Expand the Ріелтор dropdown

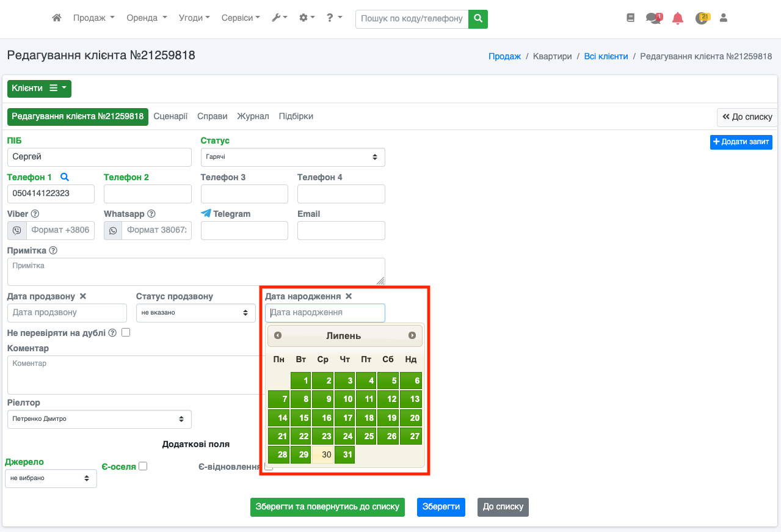click(99, 419)
